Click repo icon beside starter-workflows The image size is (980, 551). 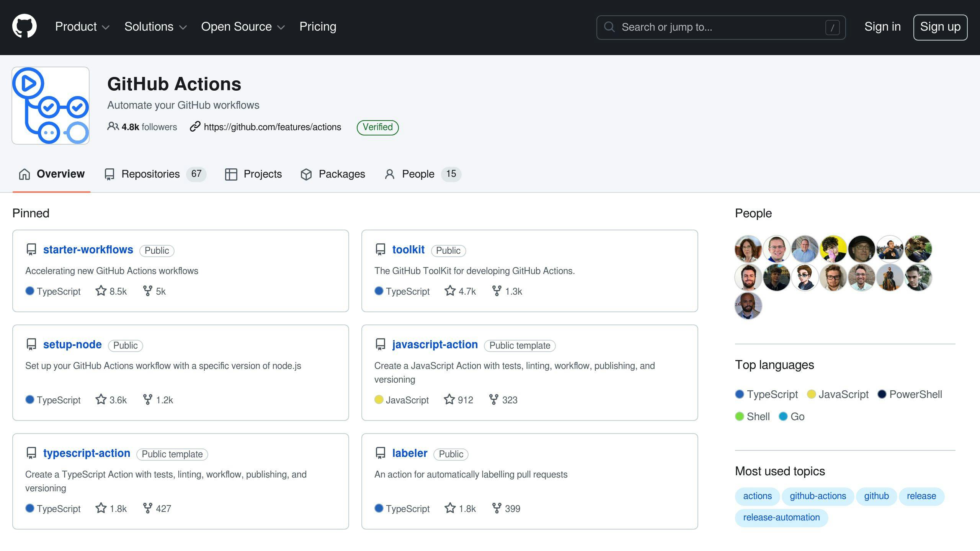[x=31, y=249]
